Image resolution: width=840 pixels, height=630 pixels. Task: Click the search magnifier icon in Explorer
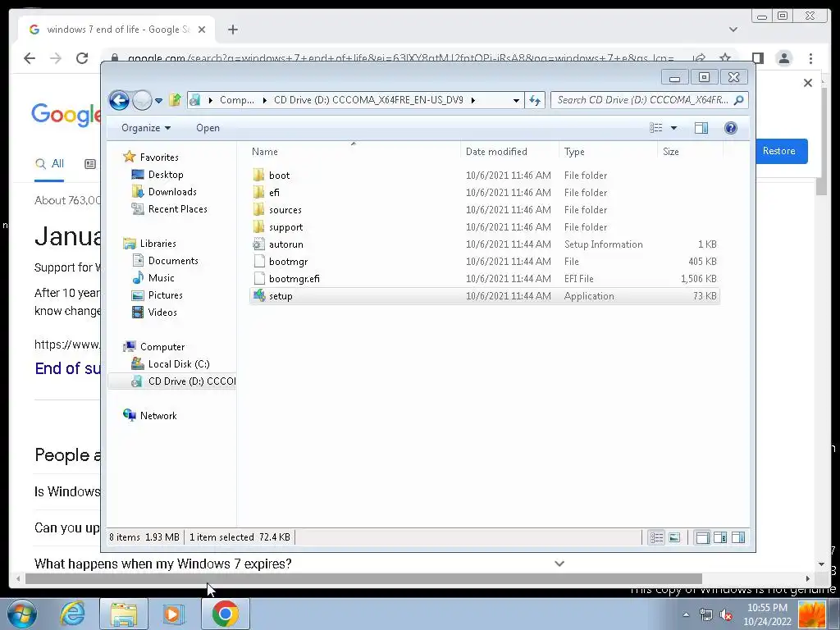click(739, 100)
